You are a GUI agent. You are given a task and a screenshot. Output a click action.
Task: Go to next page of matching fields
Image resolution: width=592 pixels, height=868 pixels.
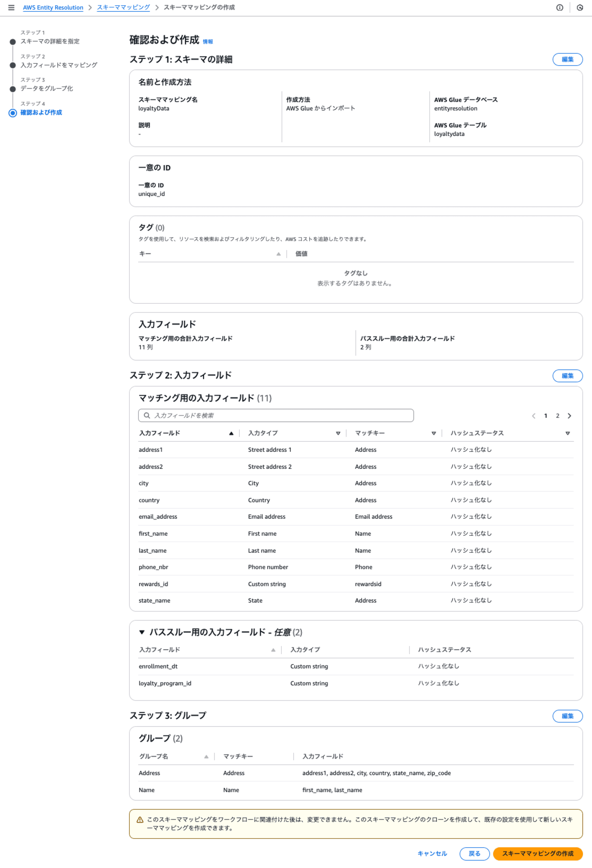(569, 416)
